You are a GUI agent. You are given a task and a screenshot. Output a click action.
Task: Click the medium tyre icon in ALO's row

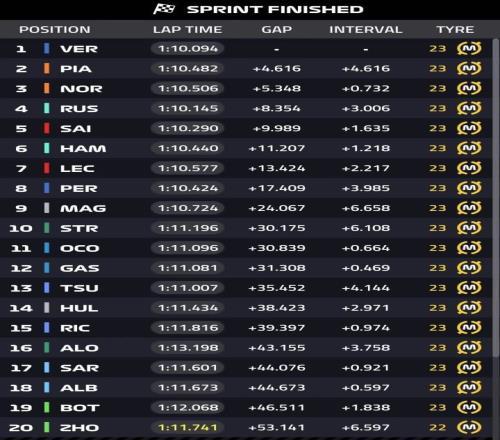pos(469,348)
